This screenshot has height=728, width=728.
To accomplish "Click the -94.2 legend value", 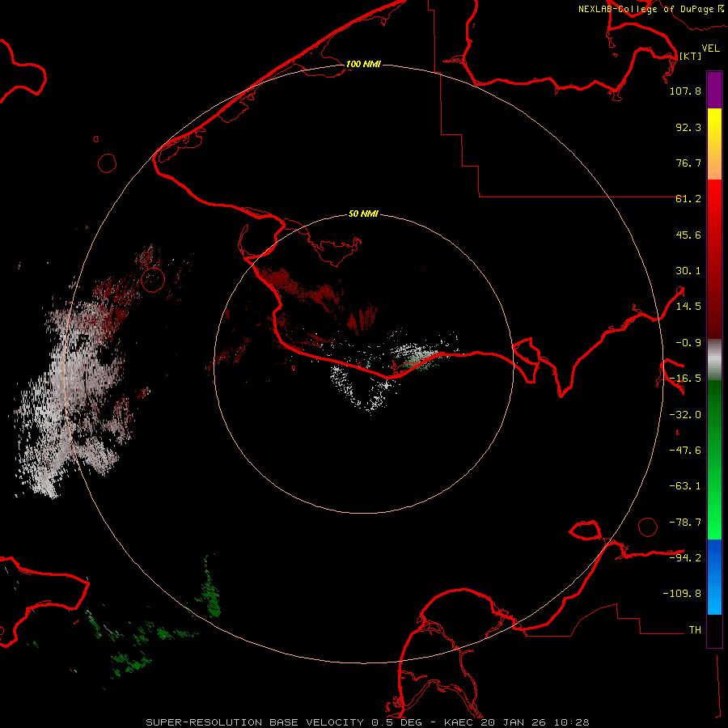I will [685, 557].
